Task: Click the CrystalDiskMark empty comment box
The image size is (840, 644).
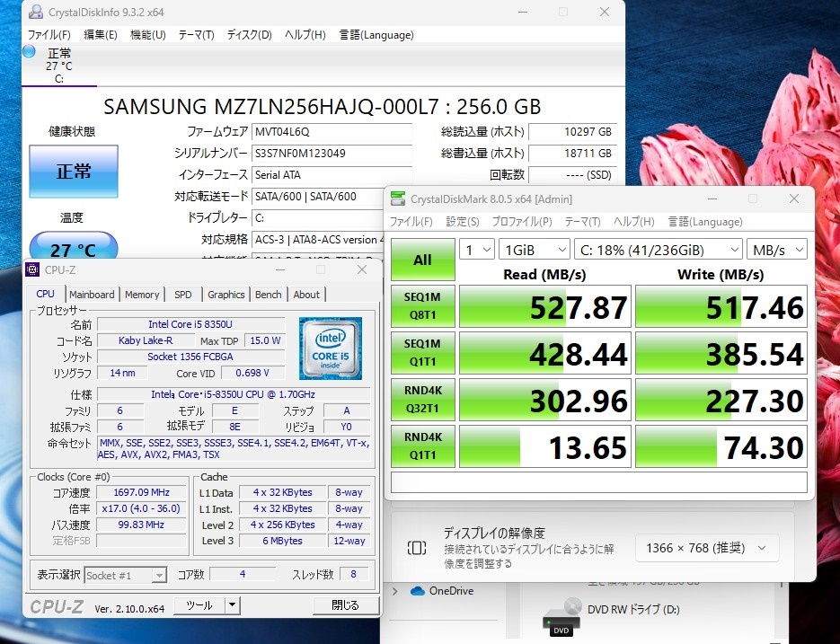Action: coord(599,481)
